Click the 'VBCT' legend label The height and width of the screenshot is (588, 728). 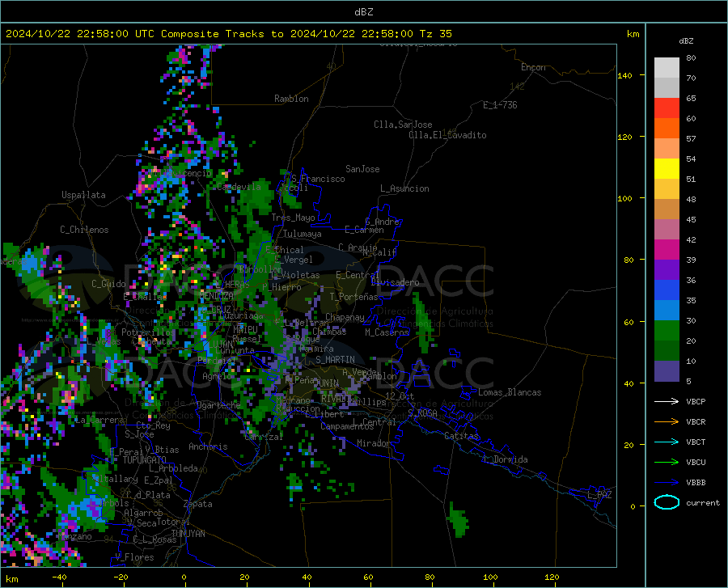click(696, 442)
